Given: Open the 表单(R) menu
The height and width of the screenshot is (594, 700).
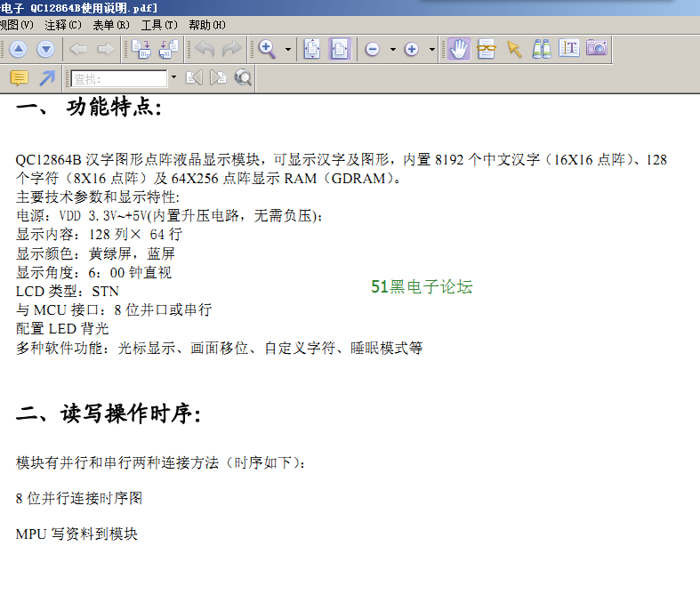Looking at the screenshot, I should click(111, 24).
